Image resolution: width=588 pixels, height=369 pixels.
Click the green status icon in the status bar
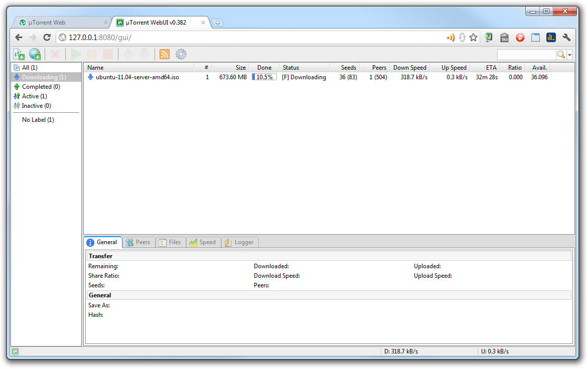[16, 351]
